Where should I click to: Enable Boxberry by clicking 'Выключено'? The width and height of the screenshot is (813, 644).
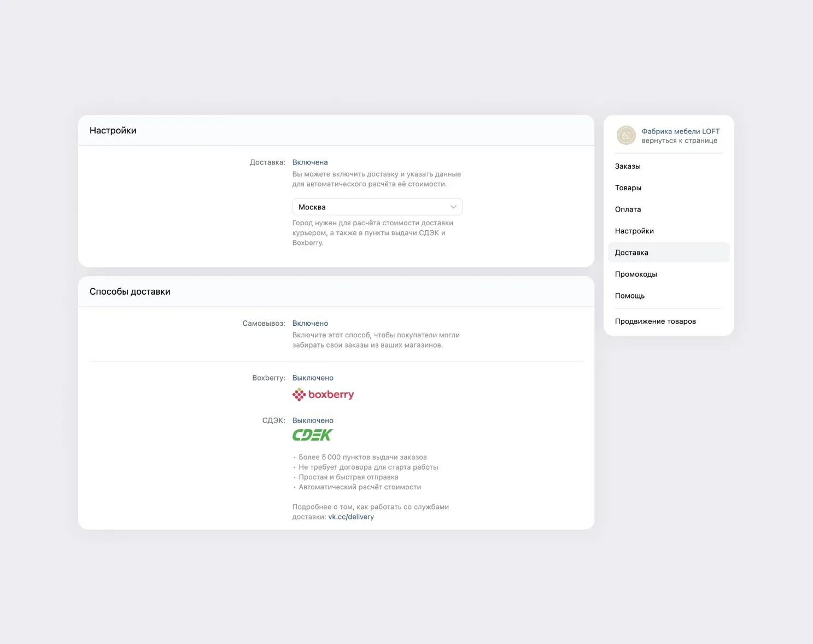pos(313,378)
